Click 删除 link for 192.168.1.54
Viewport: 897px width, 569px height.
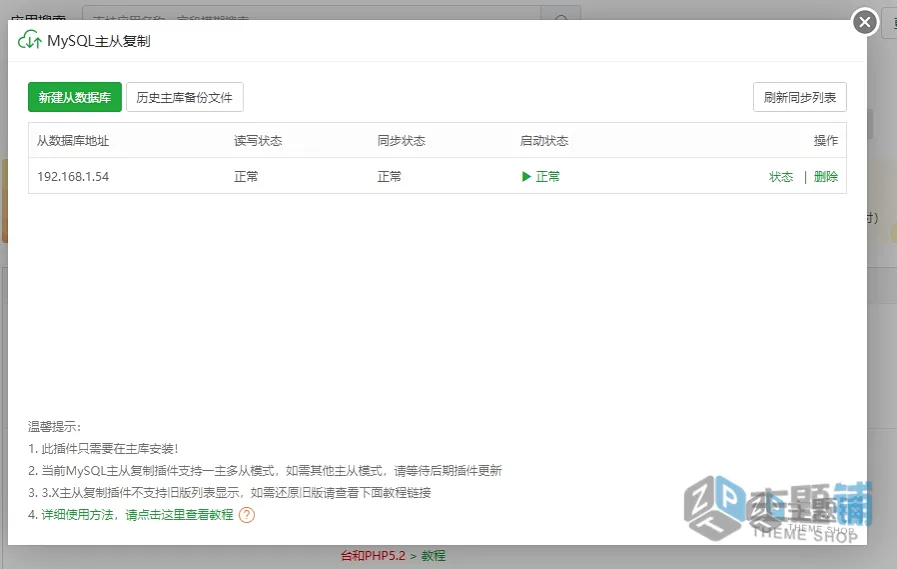click(x=825, y=177)
